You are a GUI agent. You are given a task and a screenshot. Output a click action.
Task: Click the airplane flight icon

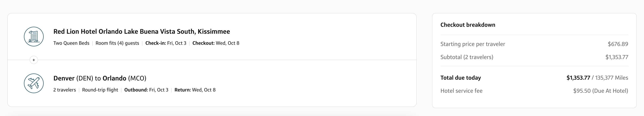tap(34, 83)
